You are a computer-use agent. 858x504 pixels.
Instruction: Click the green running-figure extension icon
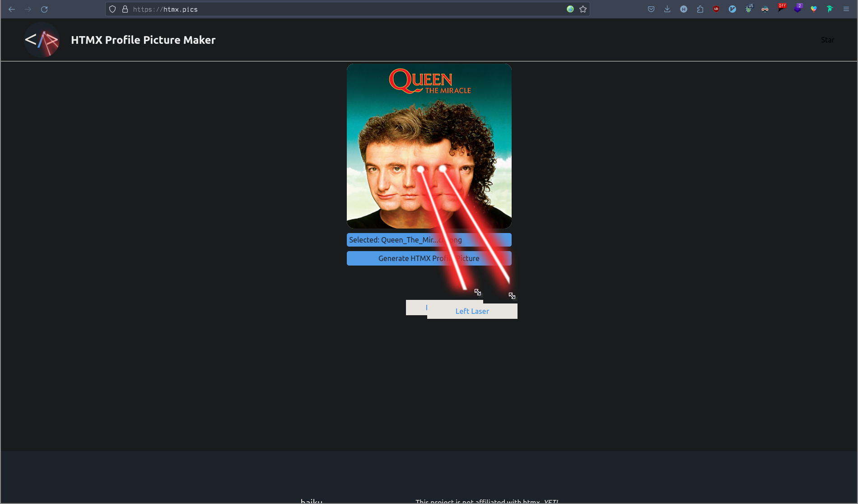(830, 9)
